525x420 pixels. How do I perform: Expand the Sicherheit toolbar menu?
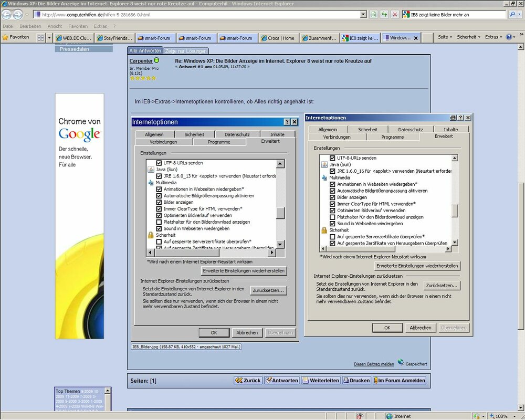(x=468, y=37)
